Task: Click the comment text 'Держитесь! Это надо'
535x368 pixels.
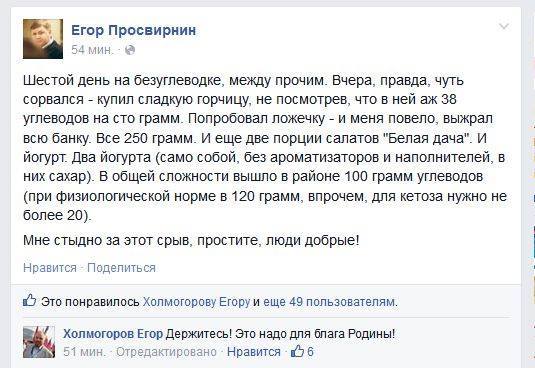Action: (280, 334)
